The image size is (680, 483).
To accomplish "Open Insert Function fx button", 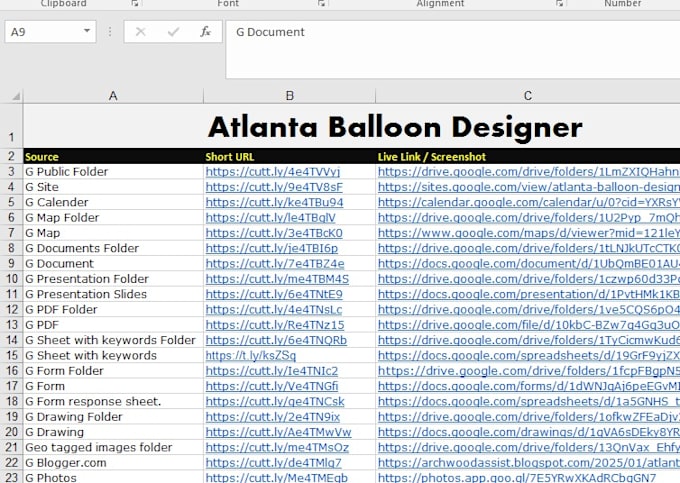I will [x=205, y=32].
